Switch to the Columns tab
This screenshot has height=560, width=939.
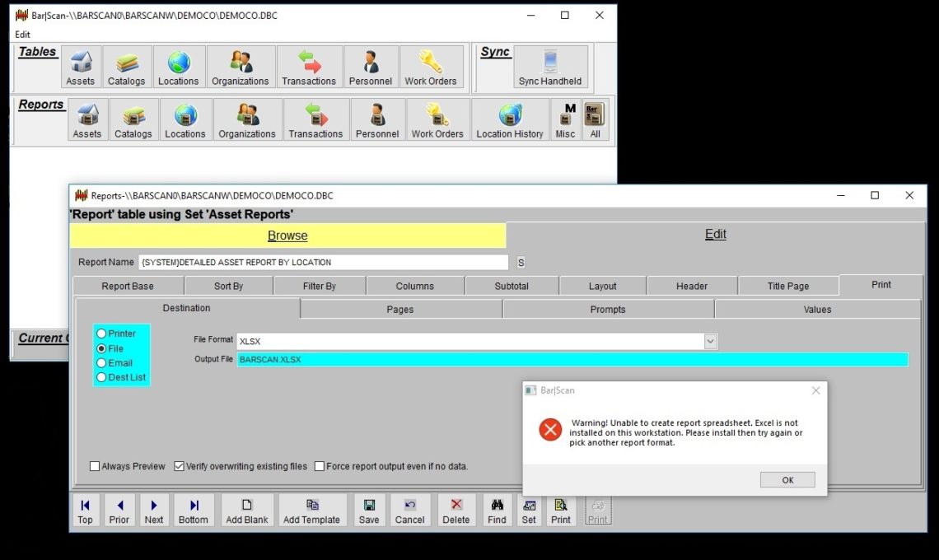click(415, 287)
